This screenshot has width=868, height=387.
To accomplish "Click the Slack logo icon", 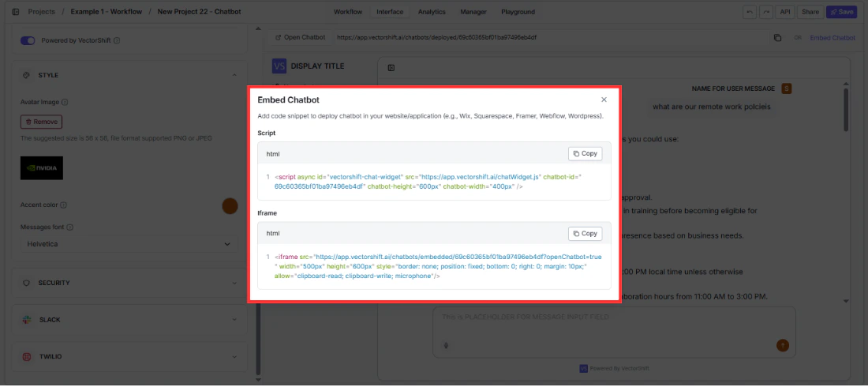I will (x=26, y=320).
